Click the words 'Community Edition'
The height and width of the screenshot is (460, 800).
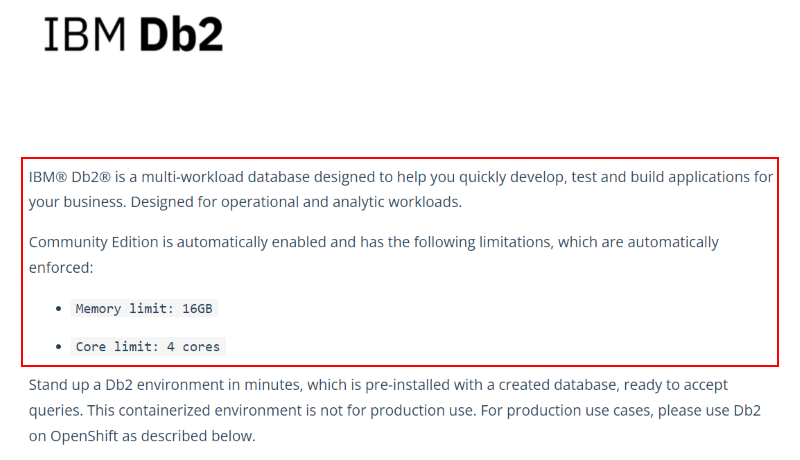coord(93,242)
